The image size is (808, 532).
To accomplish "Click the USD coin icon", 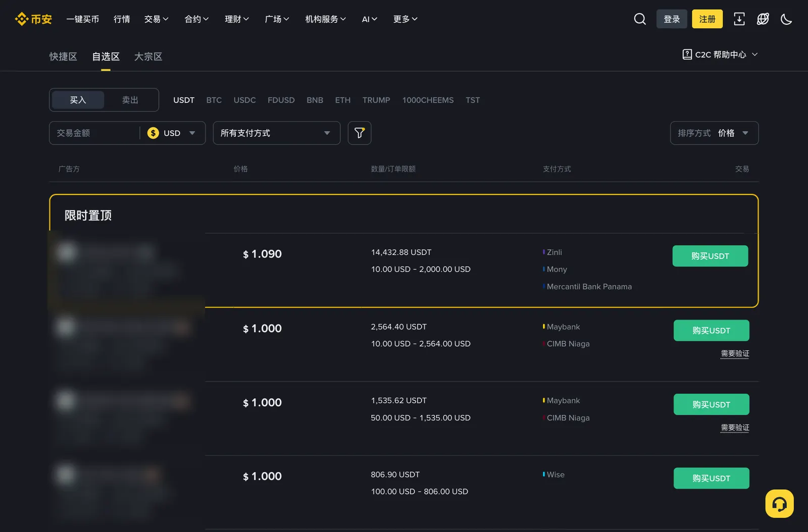I will (153, 133).
